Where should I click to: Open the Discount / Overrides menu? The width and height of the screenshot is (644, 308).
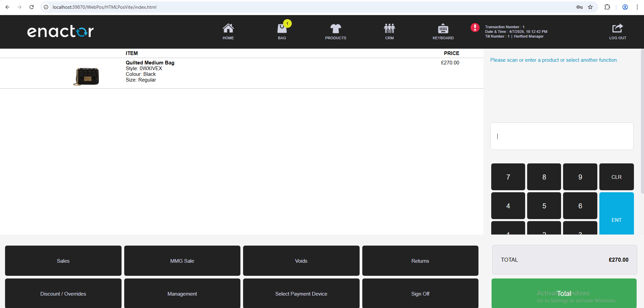63,294
